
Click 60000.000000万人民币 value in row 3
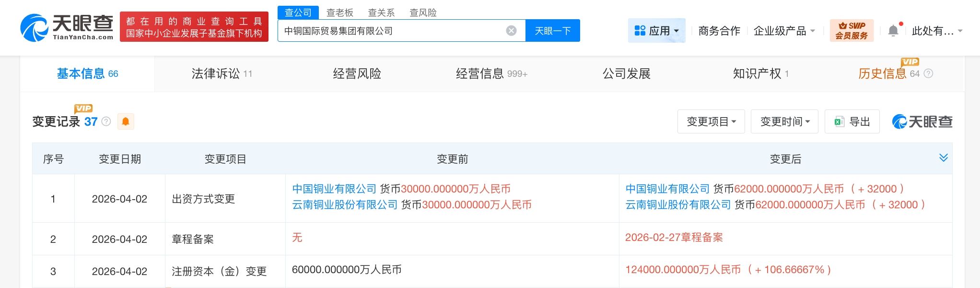(347, 270)
